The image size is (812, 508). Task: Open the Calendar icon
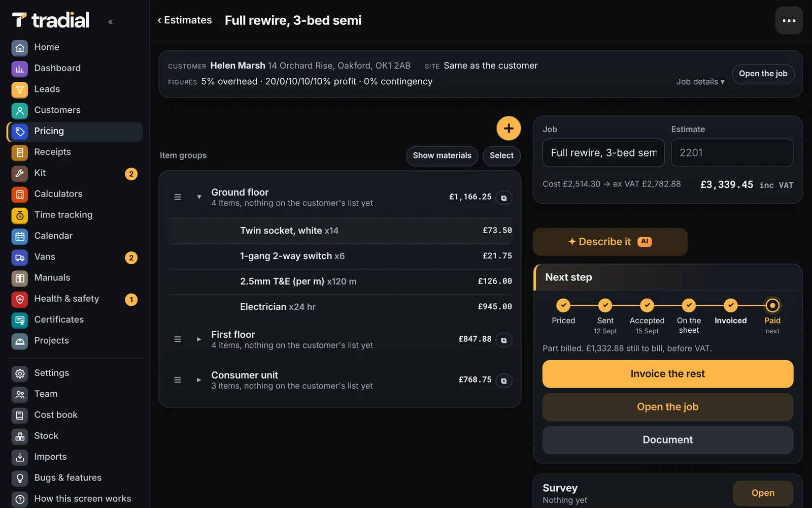click(x=20, y=236)
